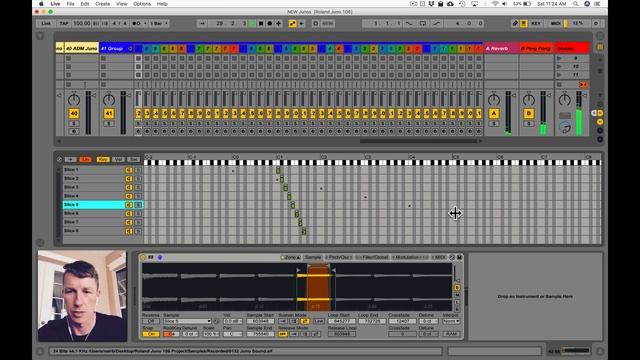Click the KEY map mode button
Screen dimensions: 640x360
tap(536, 24)
